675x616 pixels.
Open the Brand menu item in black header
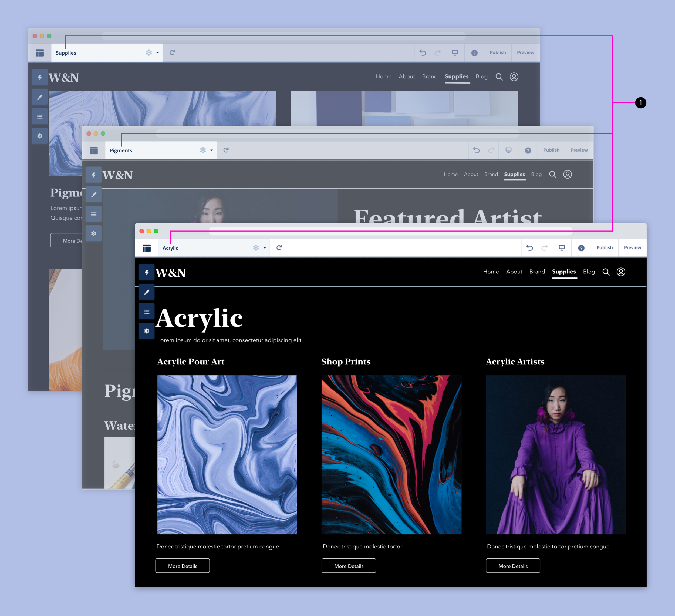(x=537, y=272)
